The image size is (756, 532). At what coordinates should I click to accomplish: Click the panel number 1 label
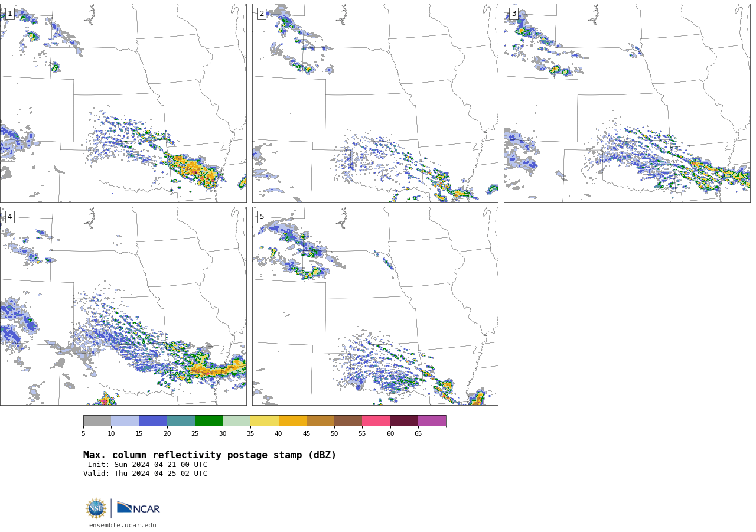point(9,14)
